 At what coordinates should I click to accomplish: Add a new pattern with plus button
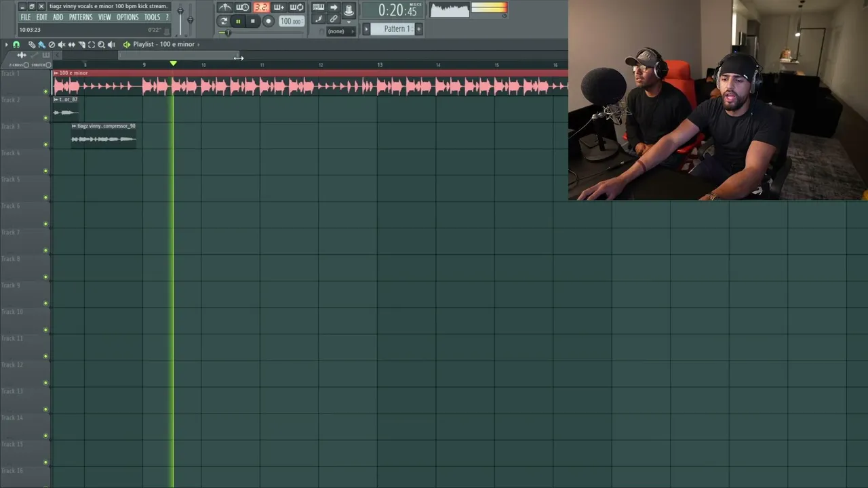(418, 29)
